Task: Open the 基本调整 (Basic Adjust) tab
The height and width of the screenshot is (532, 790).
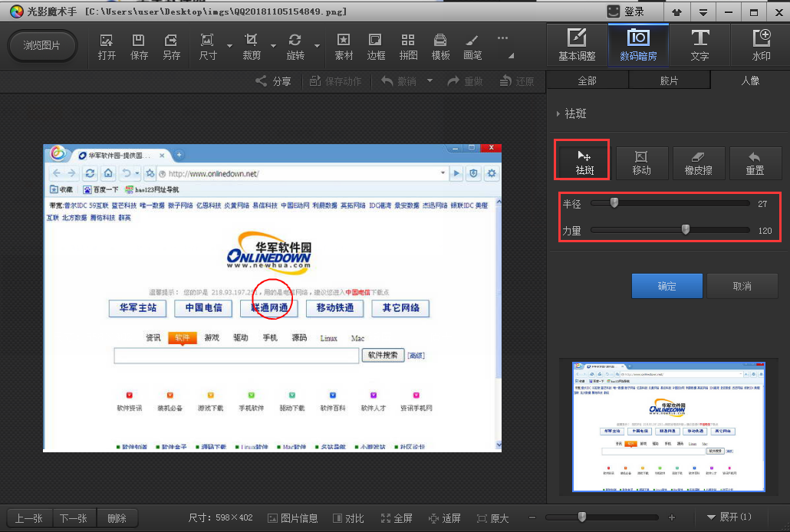Action: point(576,45)
